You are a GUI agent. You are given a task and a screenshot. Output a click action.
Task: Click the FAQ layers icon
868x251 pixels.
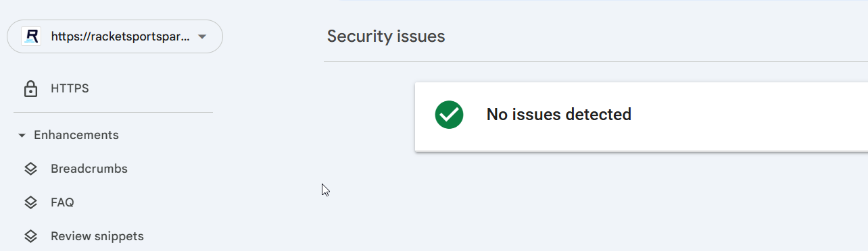tap(30, 202)
